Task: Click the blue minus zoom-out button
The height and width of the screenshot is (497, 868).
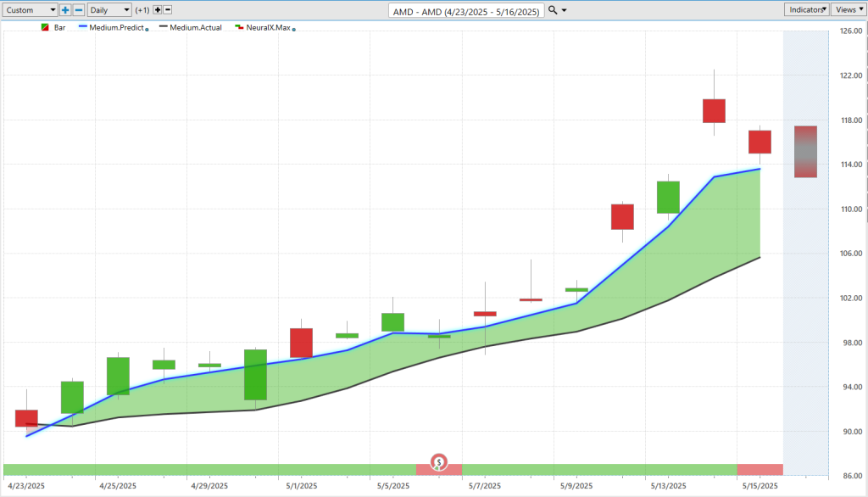Action: (79, 10)
